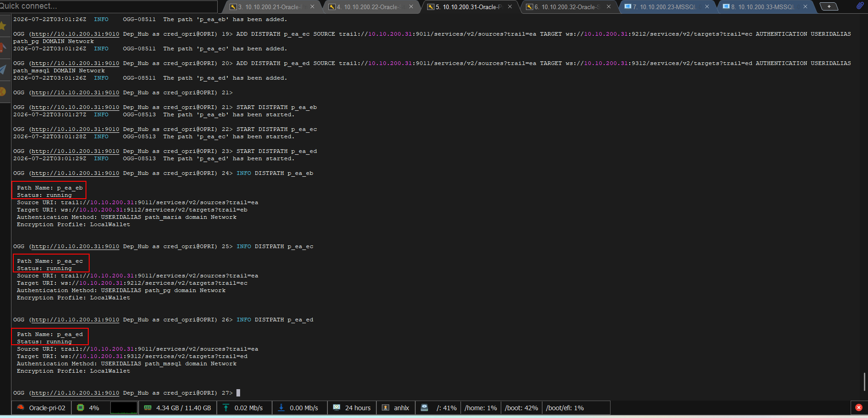Screen dimensions: 868x418
Task: Open http://10.10.200.31:9010 link at prompt 24
Action: (75, 173)
